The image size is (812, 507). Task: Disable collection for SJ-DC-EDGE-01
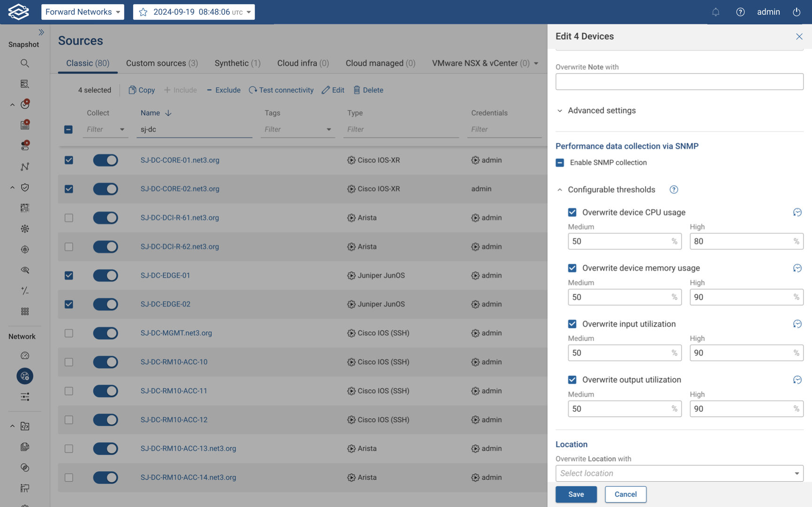point(106,276)
